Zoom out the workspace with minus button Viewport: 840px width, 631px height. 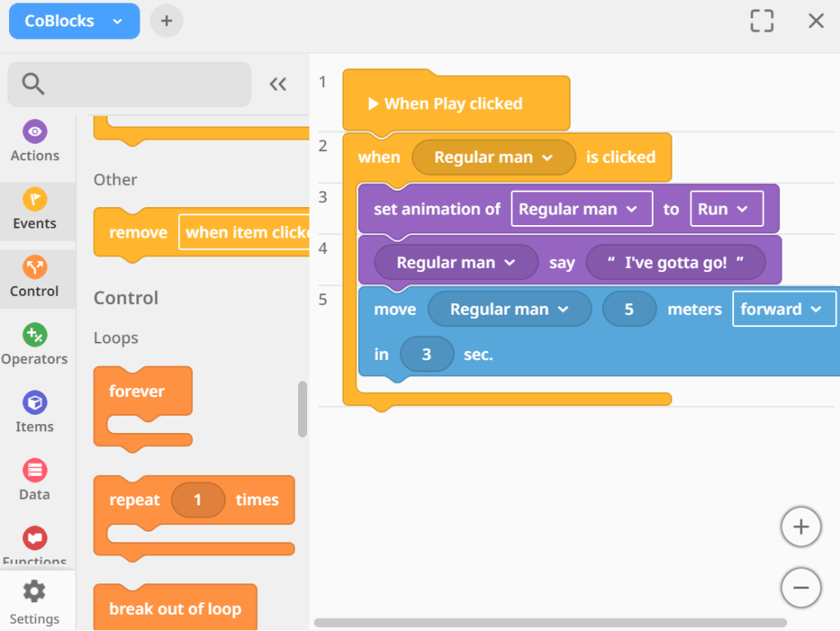(801, 587)
